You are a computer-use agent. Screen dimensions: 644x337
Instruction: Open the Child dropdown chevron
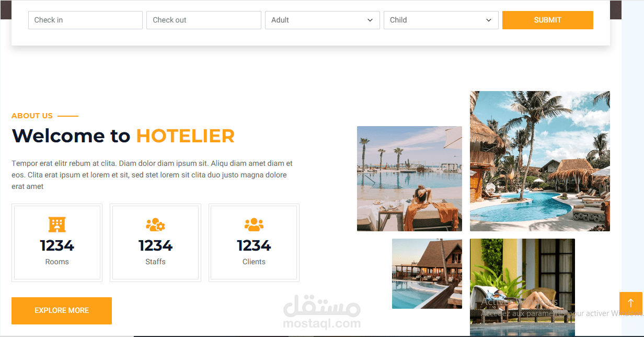[489, 20]
